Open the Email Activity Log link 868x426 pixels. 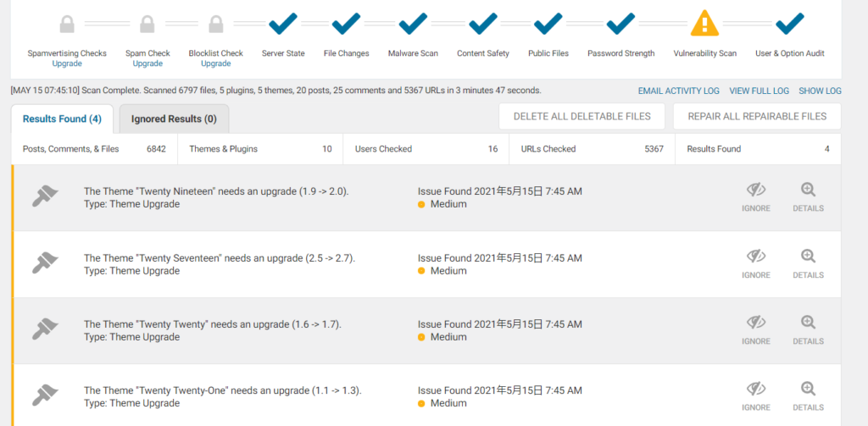tap(679, 91)
